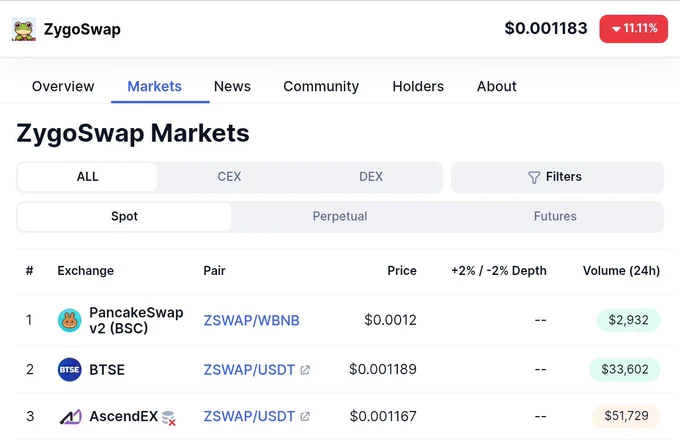This screenshot has width=680, height=445.
Task: Switch to CEX exchanges only
Action: (x=229, y=177)
